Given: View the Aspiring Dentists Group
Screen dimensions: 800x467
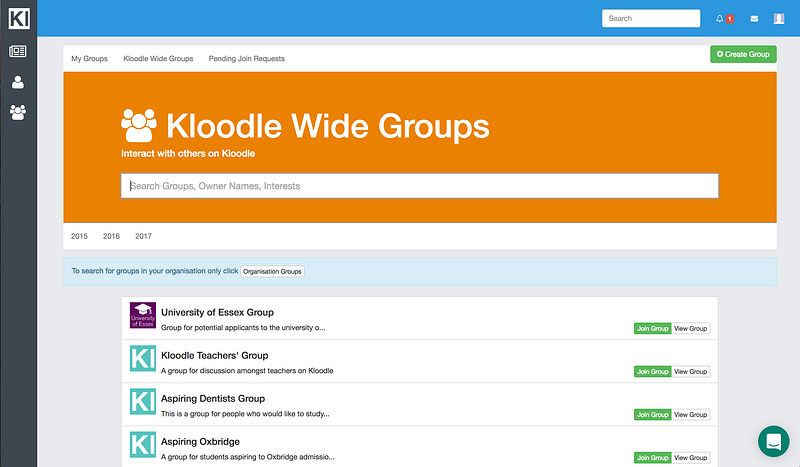Looking at the screenshot, I should click(691, 414).
